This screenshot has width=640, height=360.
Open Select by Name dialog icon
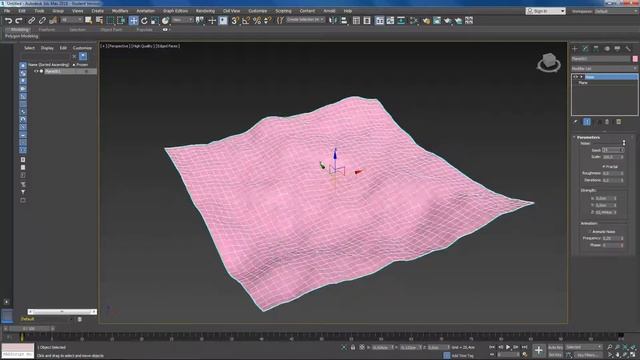pos(99,20)
